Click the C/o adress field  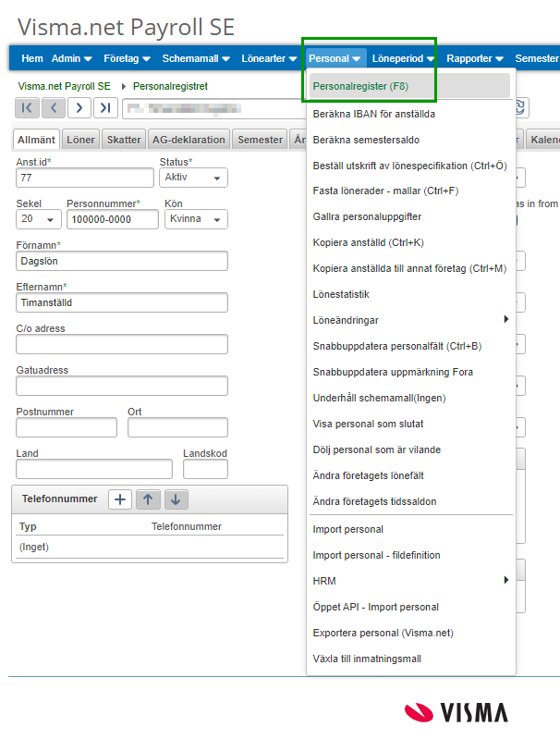122,344
